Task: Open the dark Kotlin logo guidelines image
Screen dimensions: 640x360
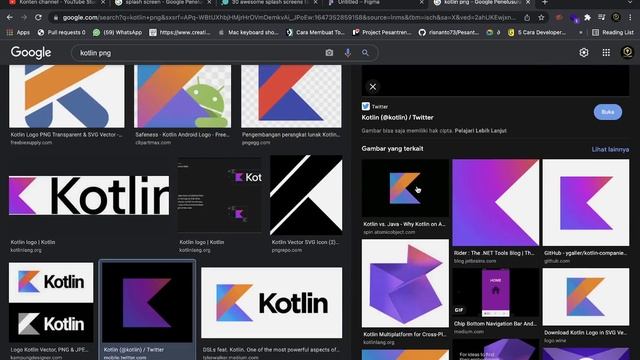Action: click(x=220, y=195)
